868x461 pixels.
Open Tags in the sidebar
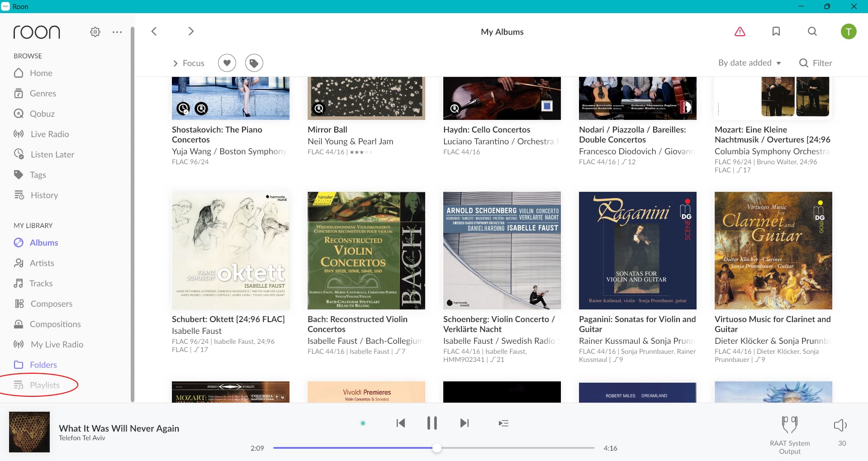[x=30, y=175]
